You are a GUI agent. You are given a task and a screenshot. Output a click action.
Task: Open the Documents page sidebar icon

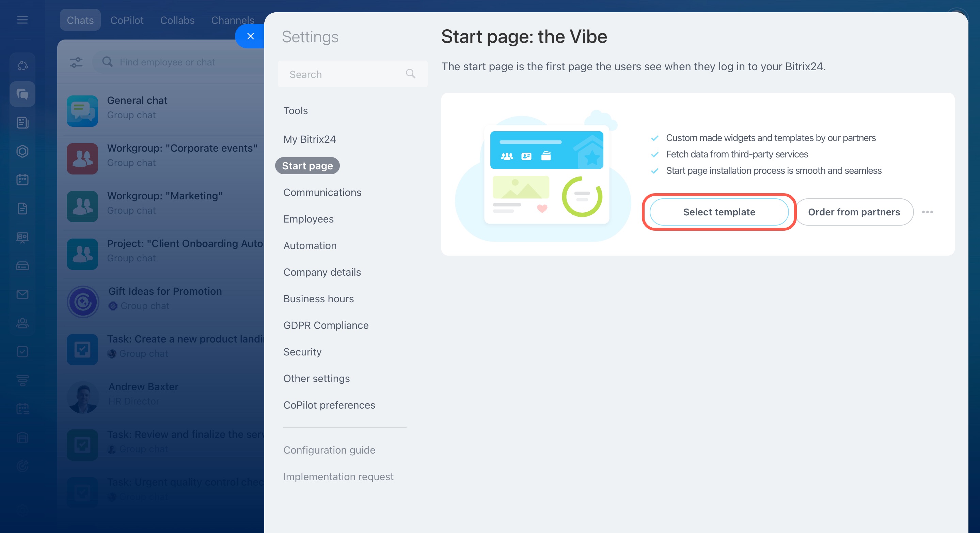pos(22,209)
